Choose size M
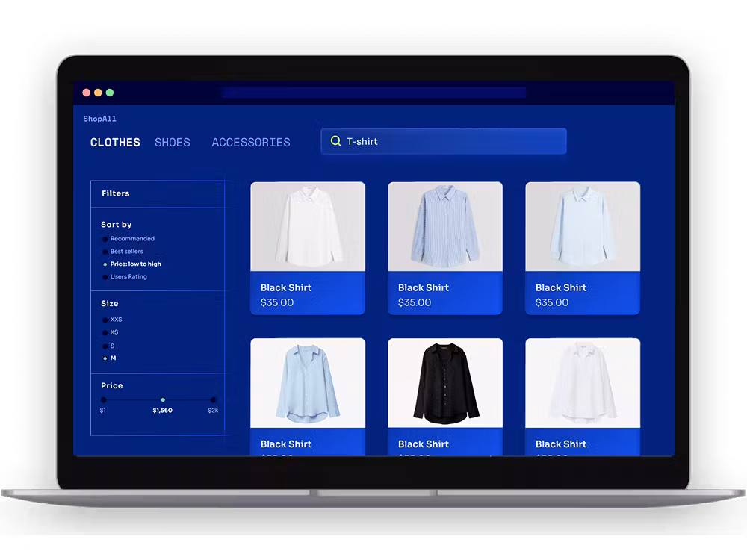Viewport: 747px width, 560px height. tap(109, 358)
